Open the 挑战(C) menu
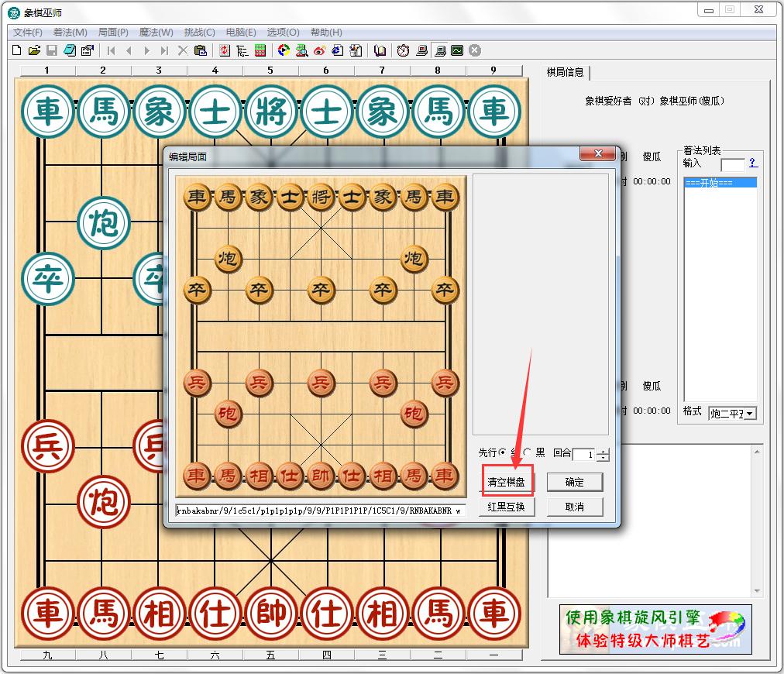 pyautogui.click(x=200, y=33)
